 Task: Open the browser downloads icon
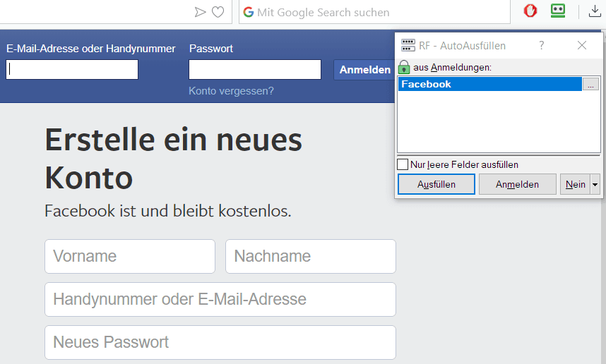point(595,11)
